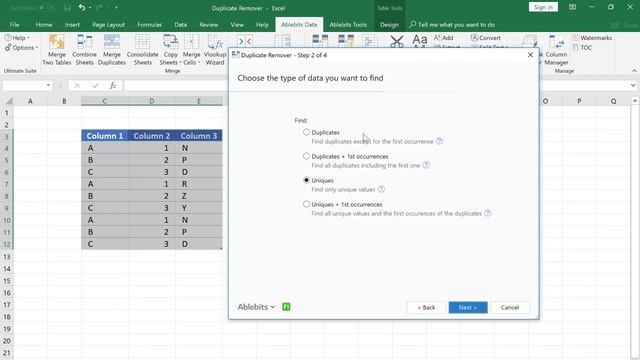This screenshot has width=640, height=360.
Task: Select column P header
Action: [579, 101]
